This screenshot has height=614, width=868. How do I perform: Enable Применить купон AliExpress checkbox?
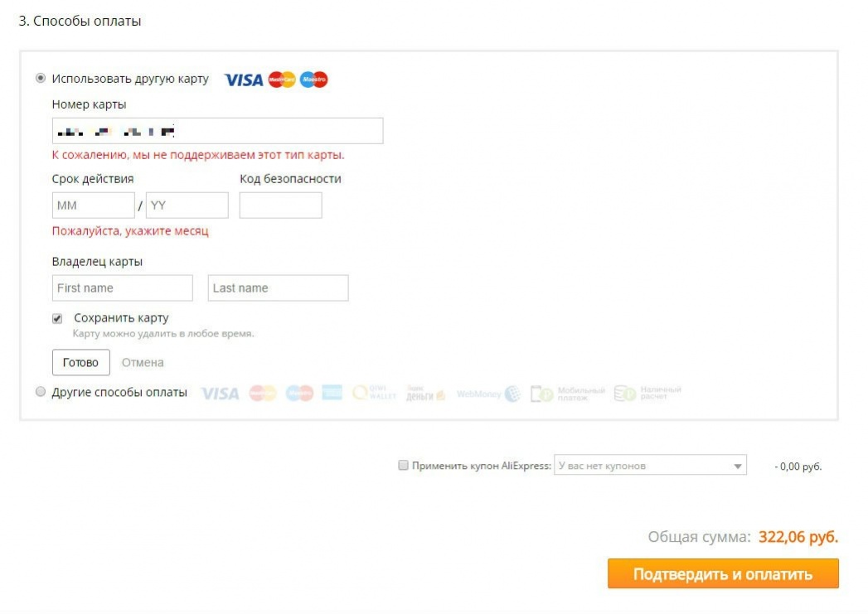click(403, 465)
